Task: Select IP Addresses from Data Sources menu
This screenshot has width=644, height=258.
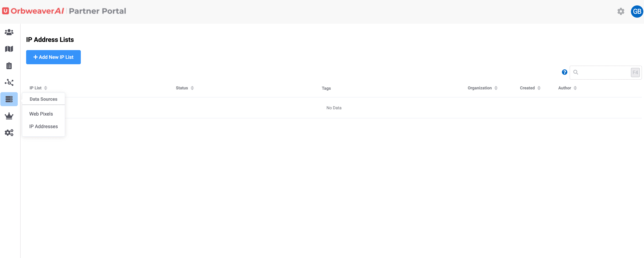Action: pyautogui.click(x=44, y=127)
